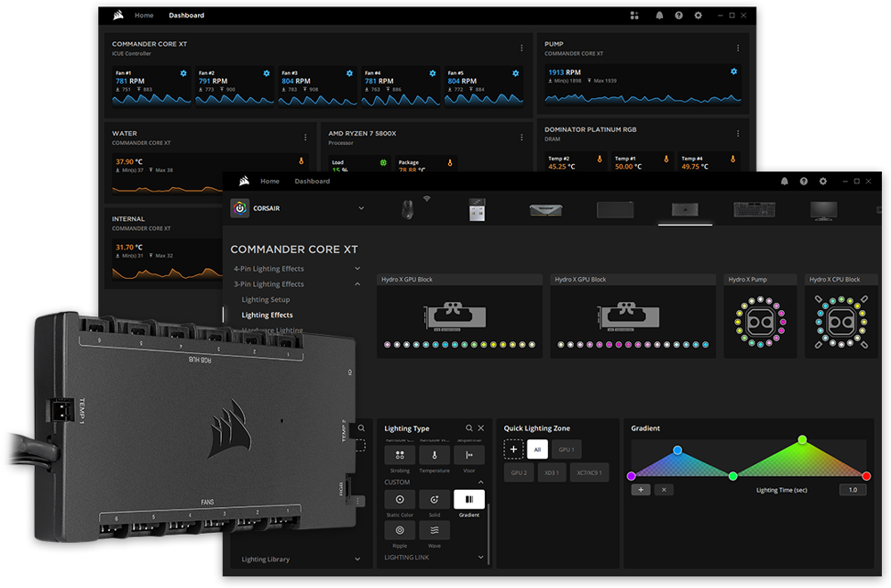891x588 pixels.
Task: Open Dashboard tab in front iCUE window
Action: (312, 181)
